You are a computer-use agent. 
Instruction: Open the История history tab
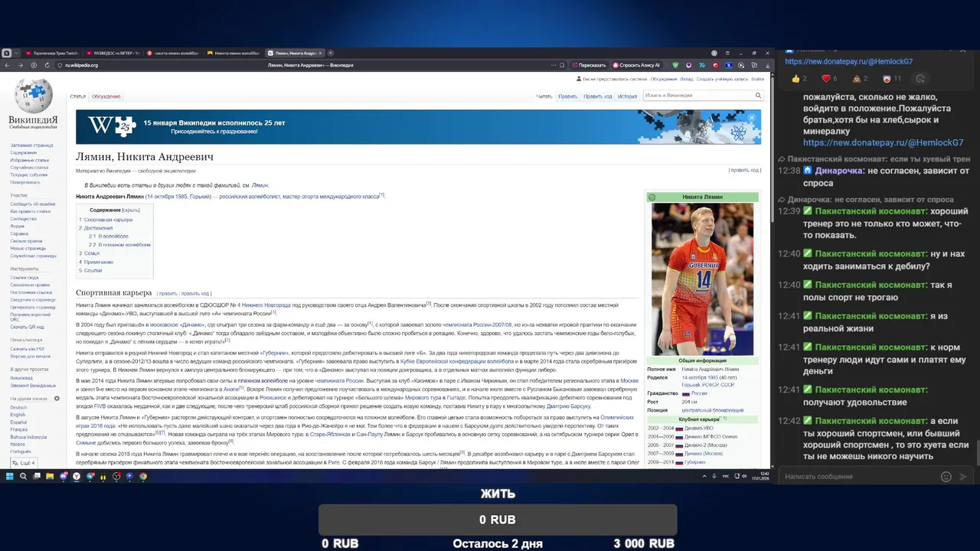pyautogui.click(x=628, y=96)
